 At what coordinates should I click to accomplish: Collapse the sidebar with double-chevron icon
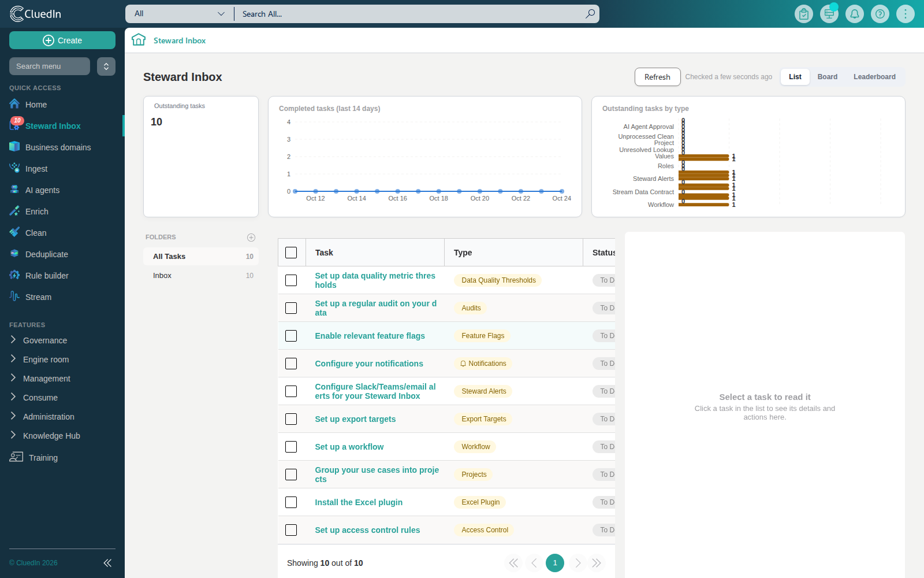point(107,563)
